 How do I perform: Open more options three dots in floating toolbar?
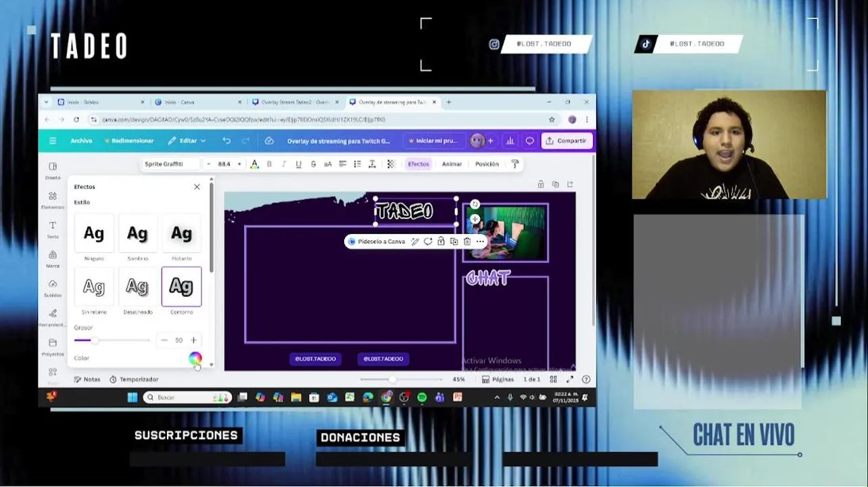pyautogui.click(x=480, y=241)
